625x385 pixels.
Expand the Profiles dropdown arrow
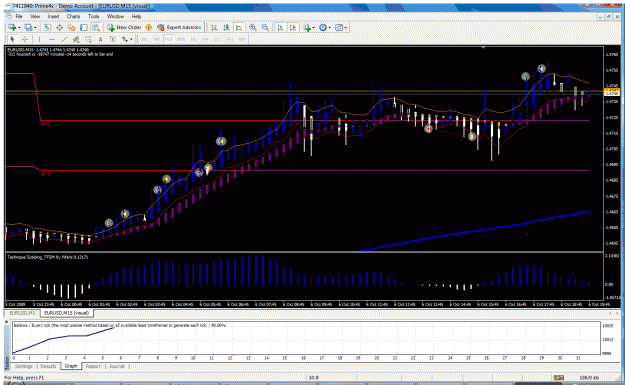click(35, 28)
